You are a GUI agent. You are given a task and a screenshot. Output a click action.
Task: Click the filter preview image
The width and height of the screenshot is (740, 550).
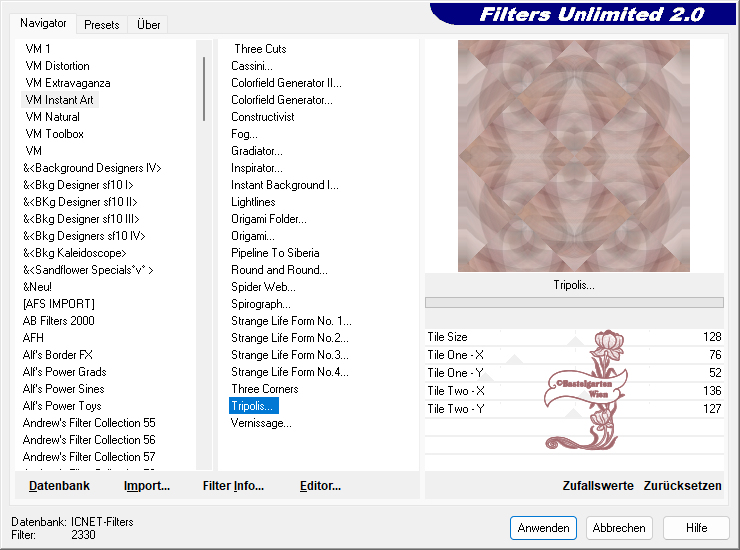[x=573, y=155]
